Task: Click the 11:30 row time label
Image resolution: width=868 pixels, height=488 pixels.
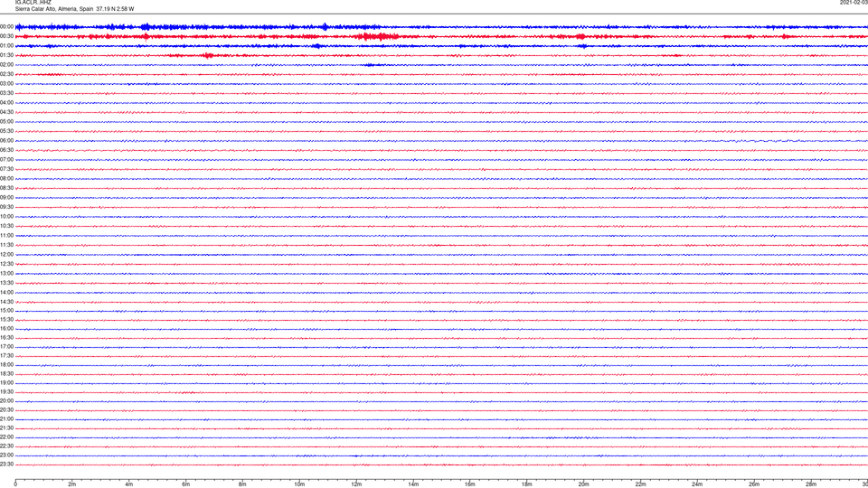Action: pyautogui.click(x=6, y=245)
